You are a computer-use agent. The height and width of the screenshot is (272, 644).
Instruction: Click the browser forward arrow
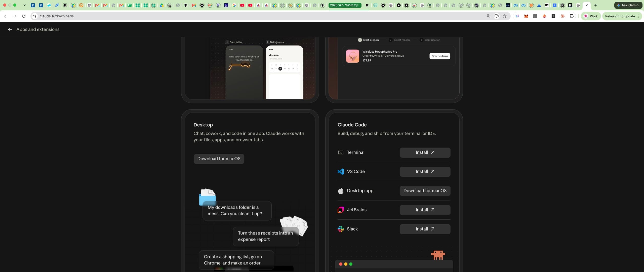(x=15, y=16)
